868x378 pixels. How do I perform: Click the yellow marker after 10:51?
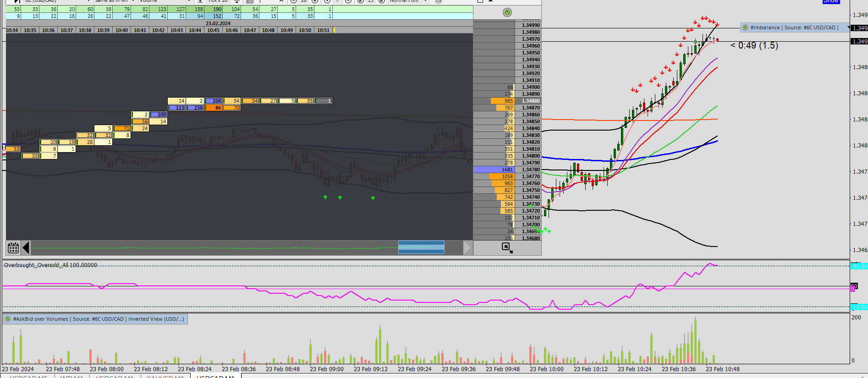[334, 30]
